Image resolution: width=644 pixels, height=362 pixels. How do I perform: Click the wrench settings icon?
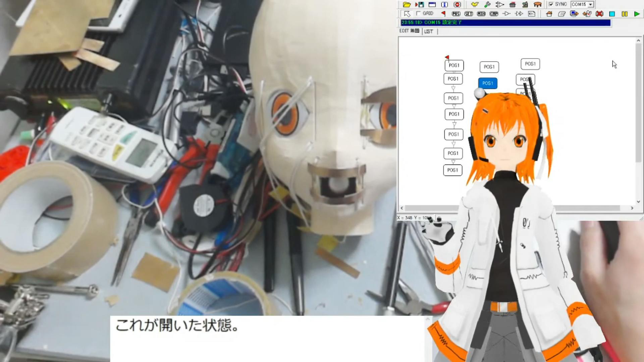[x=487, y=4]
